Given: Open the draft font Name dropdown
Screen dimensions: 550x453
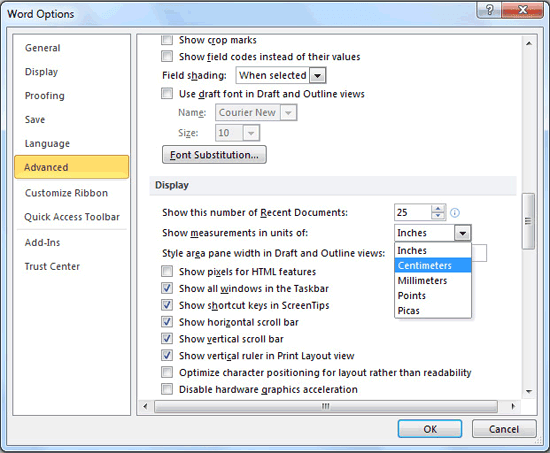Looking at the screenshot, I should (288, 113).
